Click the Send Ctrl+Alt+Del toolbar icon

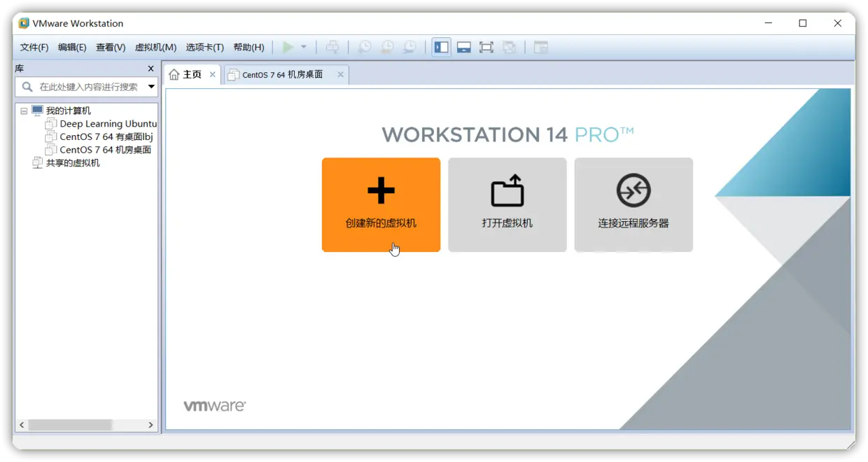pos(332,47)
